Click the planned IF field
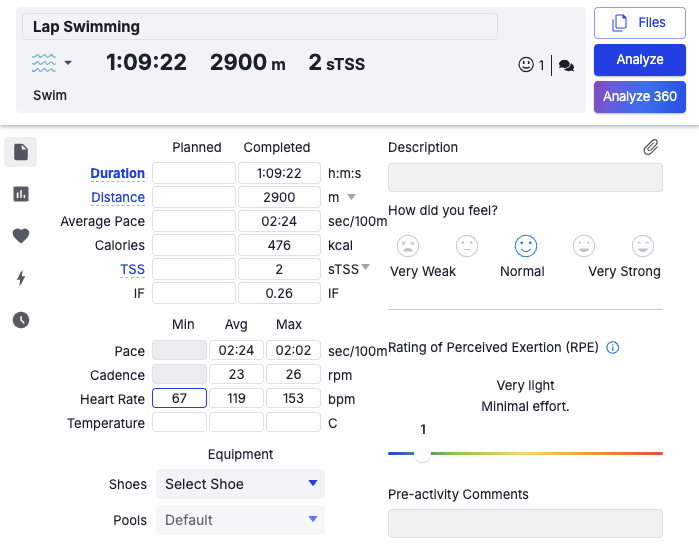The width and height of the screenshot is (699, 547). point(194,293)
